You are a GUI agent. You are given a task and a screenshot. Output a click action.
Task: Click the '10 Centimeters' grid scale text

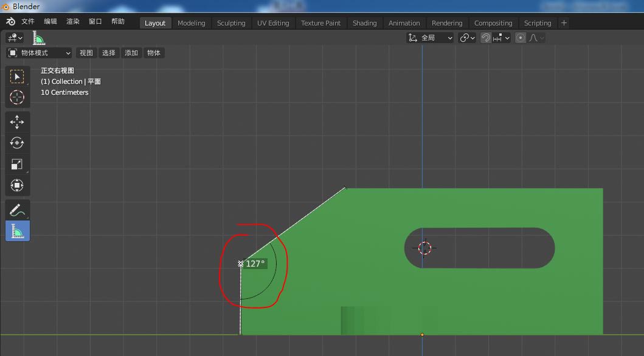64,92
